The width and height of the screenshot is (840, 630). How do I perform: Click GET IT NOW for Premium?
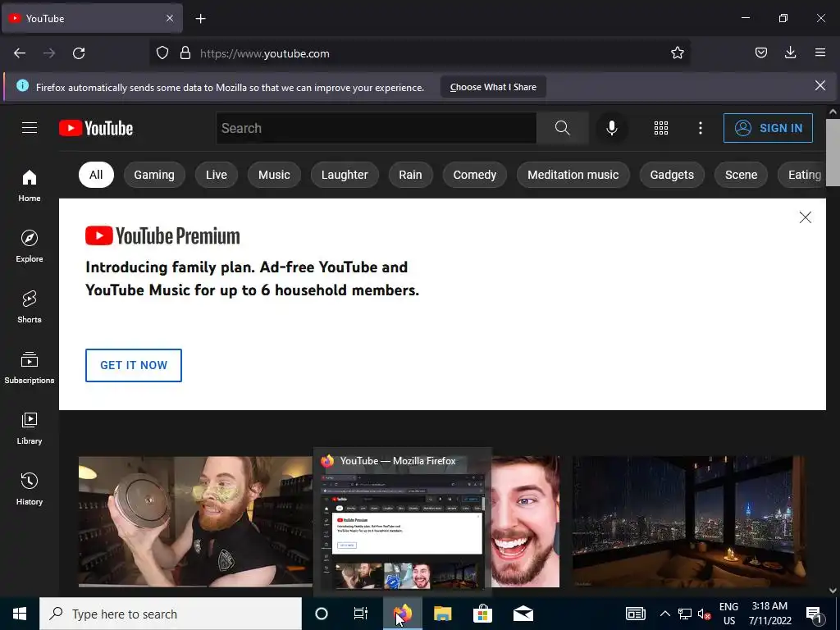pos(134,365)
